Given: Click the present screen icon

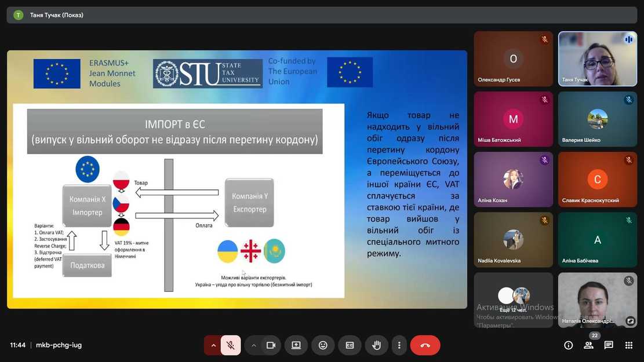Looking at the screenshot, I should pos(296,345).
